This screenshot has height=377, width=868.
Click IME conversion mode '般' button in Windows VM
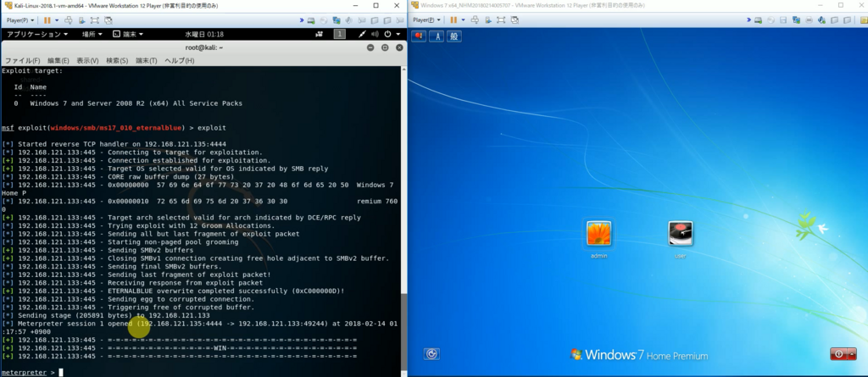[x=454, y=36]
